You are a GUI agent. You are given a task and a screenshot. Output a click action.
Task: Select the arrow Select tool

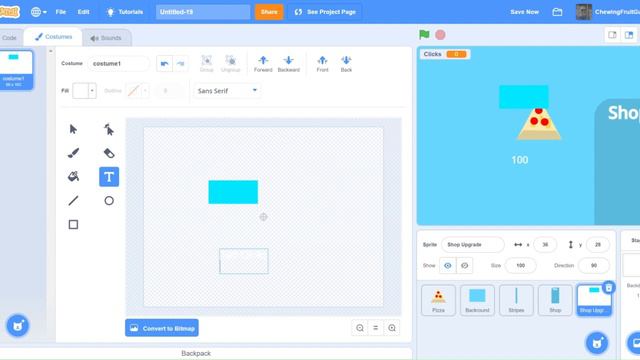click(73, 129)
